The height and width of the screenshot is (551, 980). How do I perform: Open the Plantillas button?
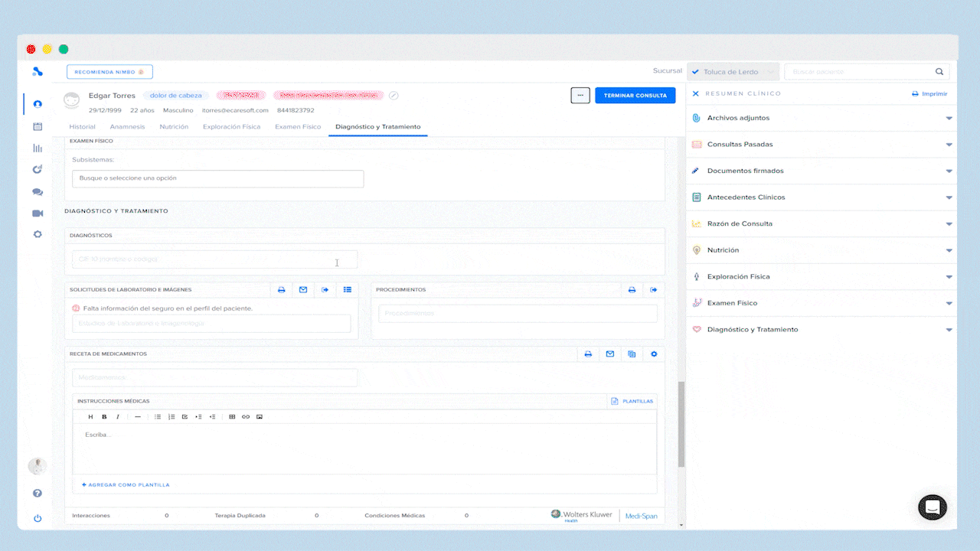pyautogui.click(x=632, y=401)
